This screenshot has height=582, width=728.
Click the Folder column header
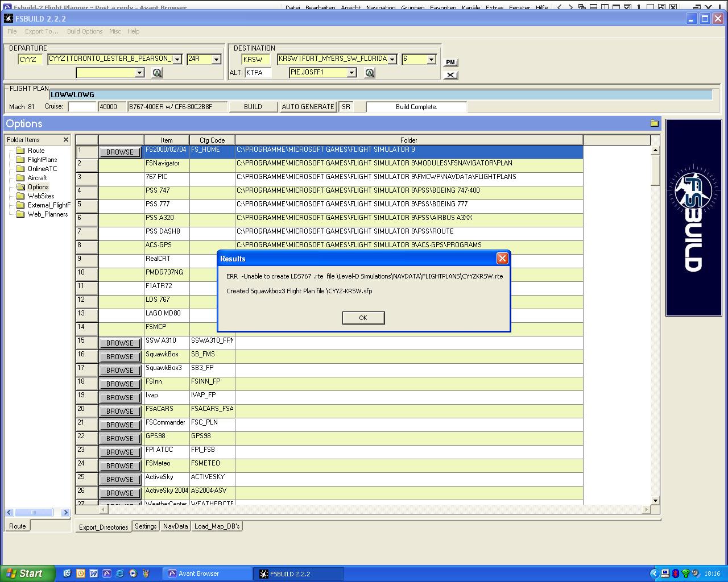coord(409,140)
